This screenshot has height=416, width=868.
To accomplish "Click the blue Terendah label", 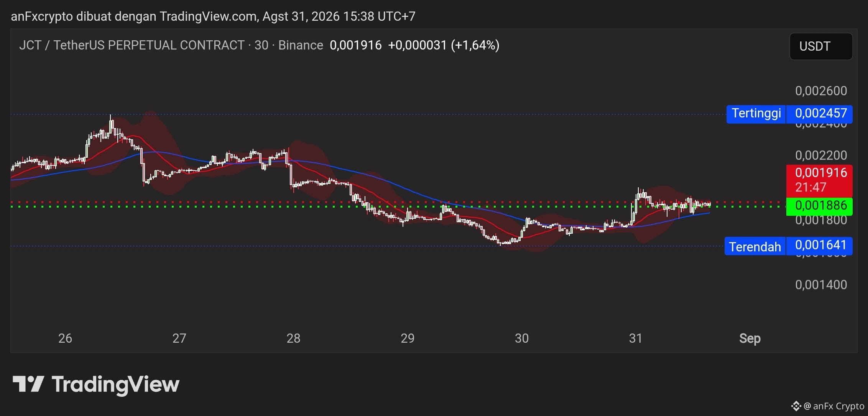I will click(x=755, y=246).
